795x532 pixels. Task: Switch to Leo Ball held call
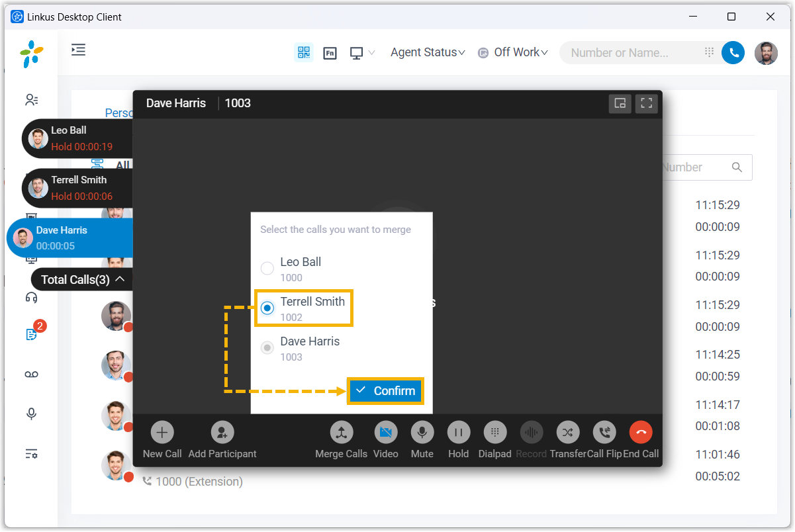[x=77, y=138]
